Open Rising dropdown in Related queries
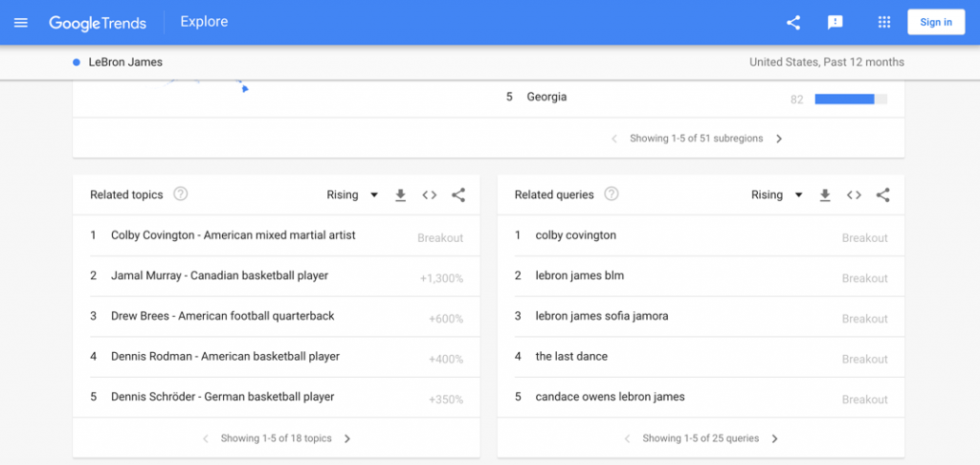Image resolution: width=980 pixels, height=465 pixels. pyautogui.click(x=777, y=195)
